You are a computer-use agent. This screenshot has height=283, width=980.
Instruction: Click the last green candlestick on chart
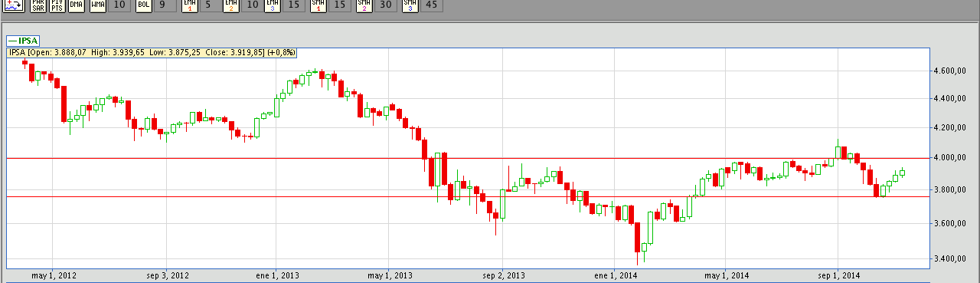902,172
